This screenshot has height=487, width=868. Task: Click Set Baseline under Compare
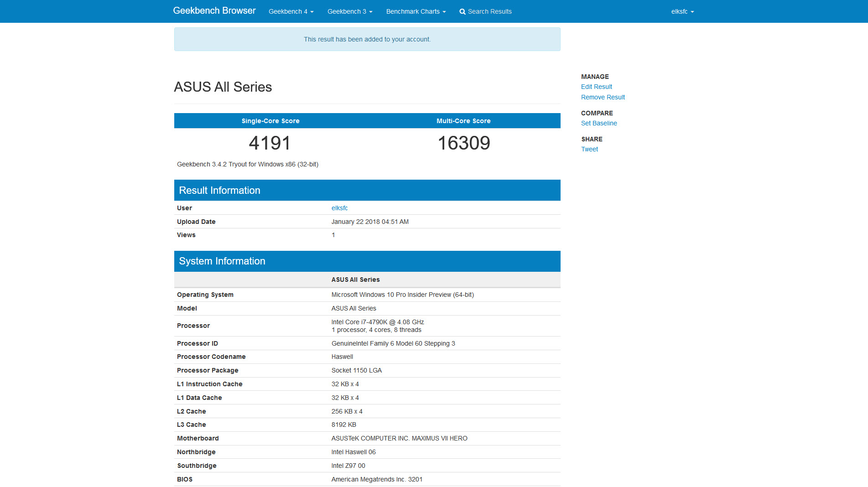tap(599, 123)
